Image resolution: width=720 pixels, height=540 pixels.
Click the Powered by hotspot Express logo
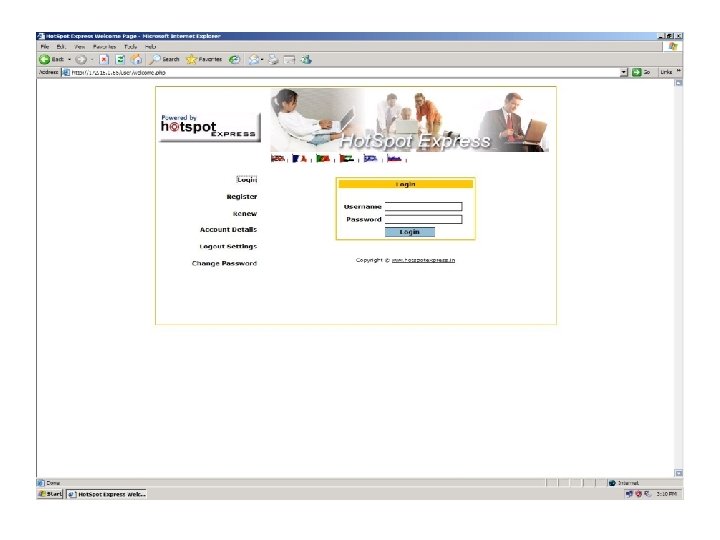click(210, 127)
